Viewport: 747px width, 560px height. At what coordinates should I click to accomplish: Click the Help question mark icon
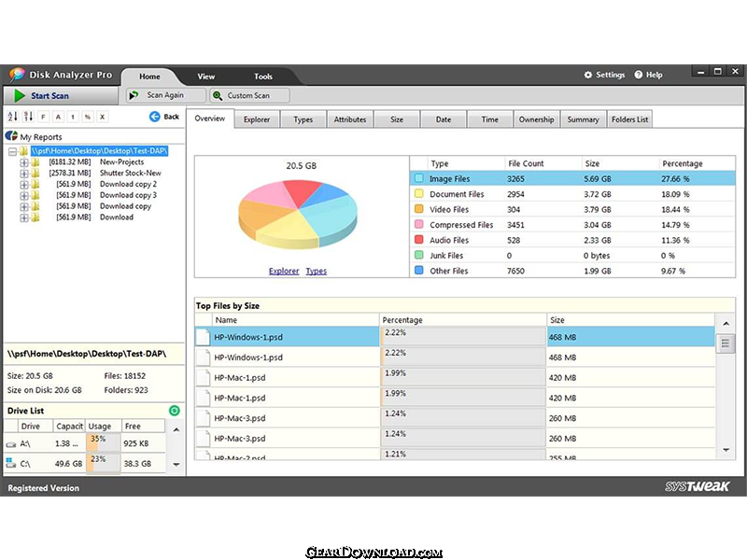point(639,75)
